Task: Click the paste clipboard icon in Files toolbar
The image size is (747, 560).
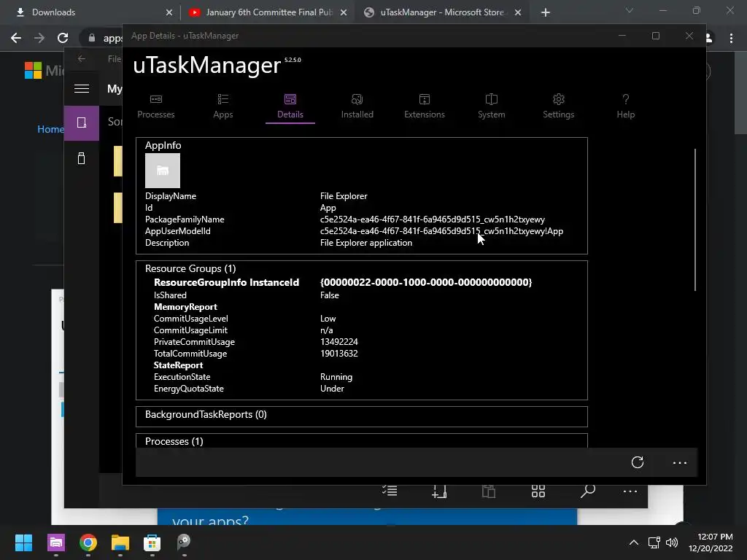Action: [488, 491]
